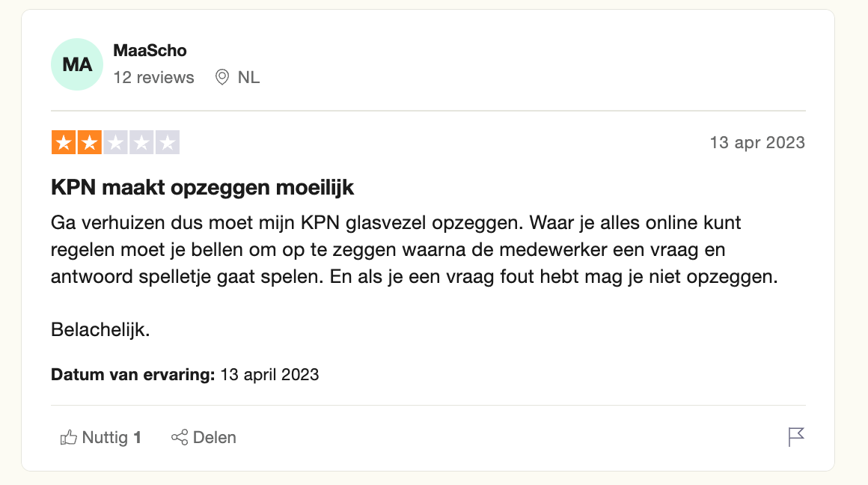Share the review with 'Delen'

[x=214, y=438]
